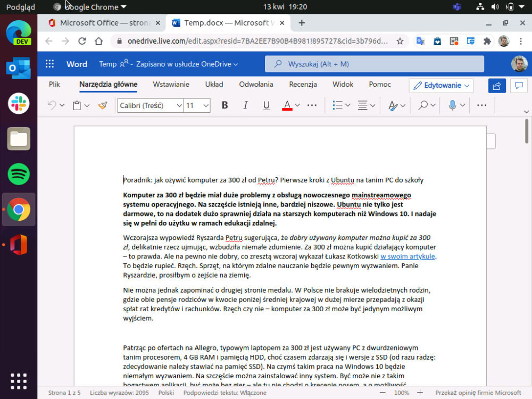The width and height of the screenshot is (532, 399).
Task: Expand the Styles gallery arrow
Action: tap(403, 105)
